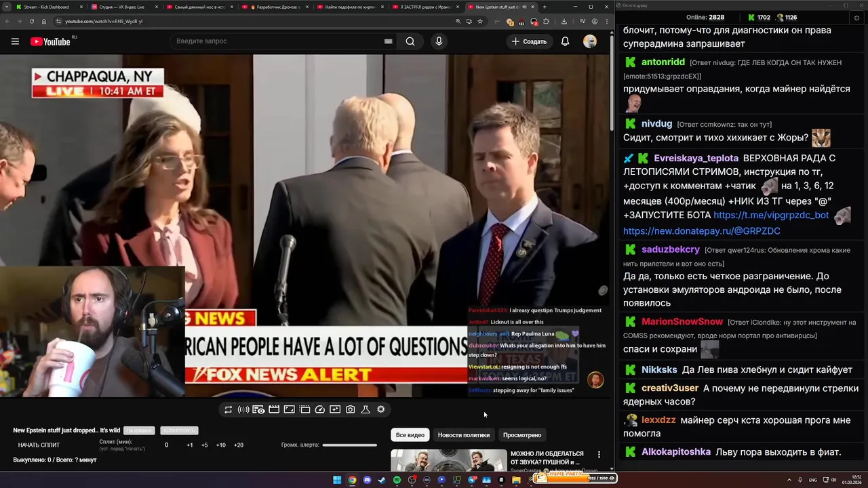Click the YouTube search magnifier button
The width and height of the screenshot is (868, 488).
point(410,41)
